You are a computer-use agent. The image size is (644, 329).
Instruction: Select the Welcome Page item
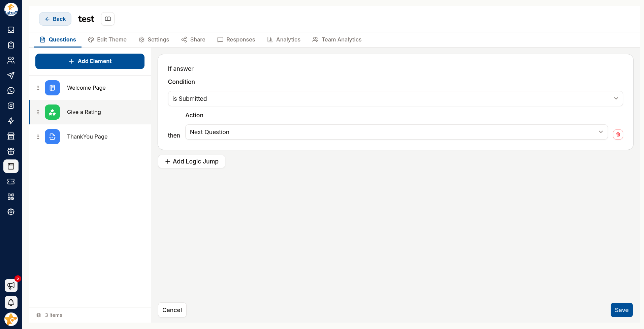point(90,88)
